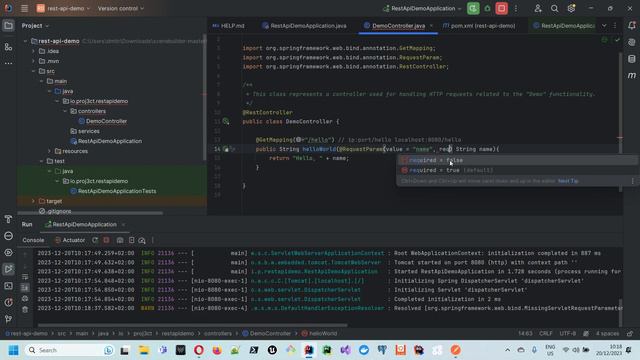
Task: Open the Problems tool window icon
Action: coord(8,302)
